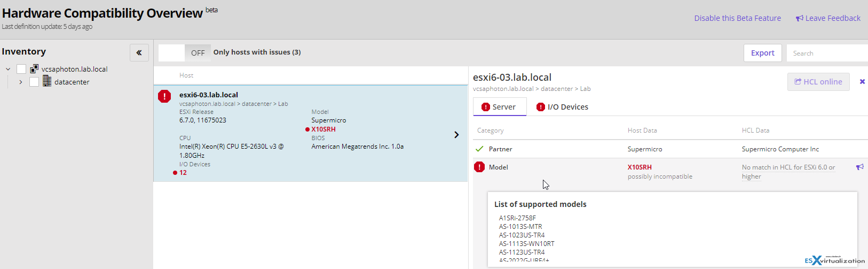Click the 'possibly incompatible' note
This screenshot has height=269, width=868.
pos(660,176)
